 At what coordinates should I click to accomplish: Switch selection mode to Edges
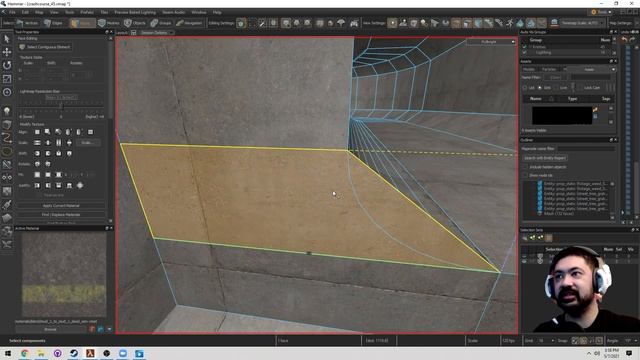point(53,23)
